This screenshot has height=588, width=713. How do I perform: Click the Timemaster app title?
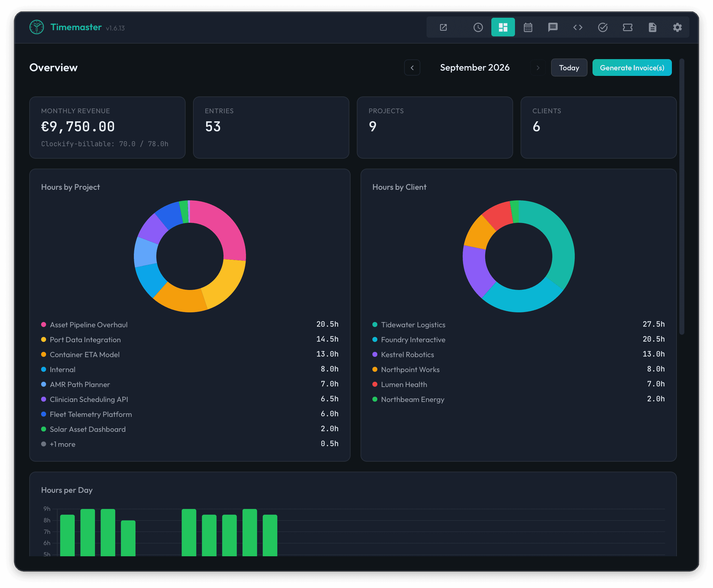[x=76, y=27]
